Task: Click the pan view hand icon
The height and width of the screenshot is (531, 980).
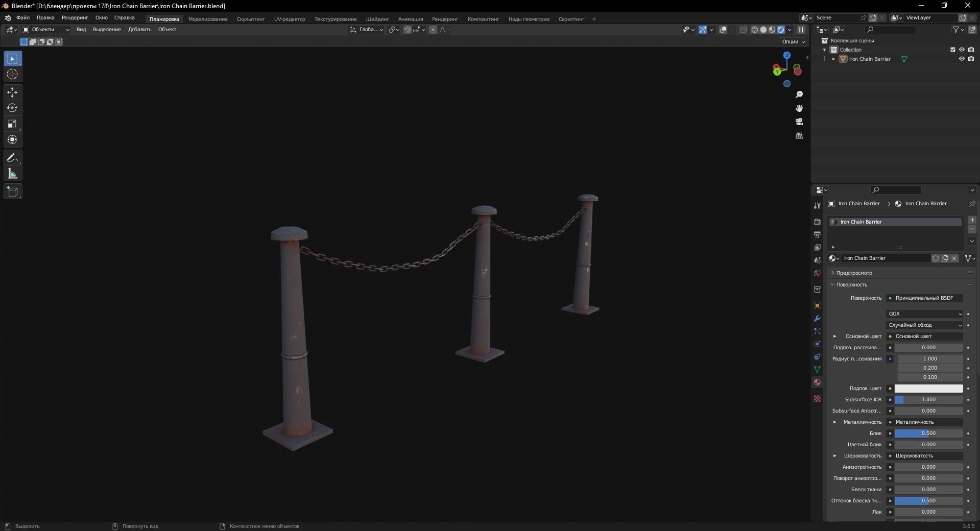Action: point(799,108)
